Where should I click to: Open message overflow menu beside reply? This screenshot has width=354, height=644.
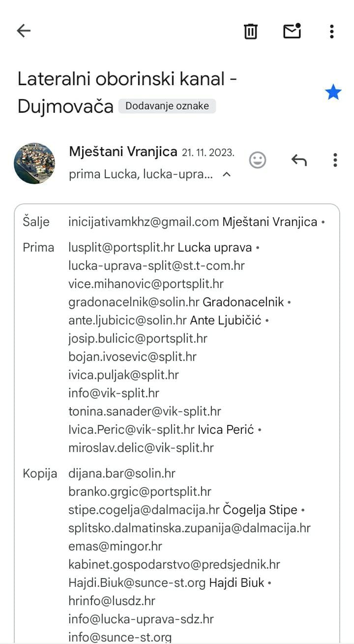point(335,160)
